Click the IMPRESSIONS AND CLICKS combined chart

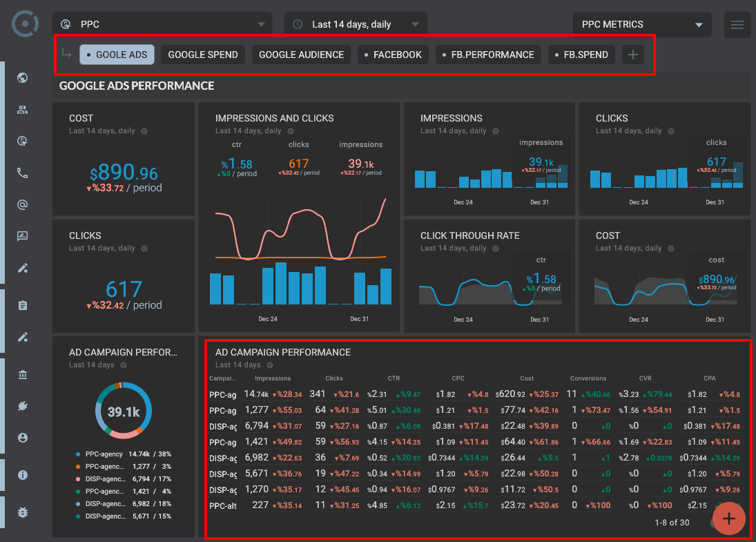tap(300, 252)
